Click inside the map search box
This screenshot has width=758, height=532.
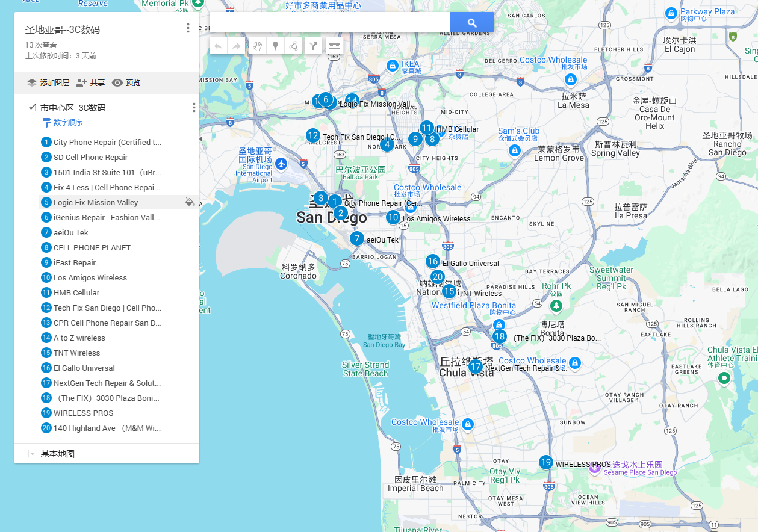pos(329,23)
